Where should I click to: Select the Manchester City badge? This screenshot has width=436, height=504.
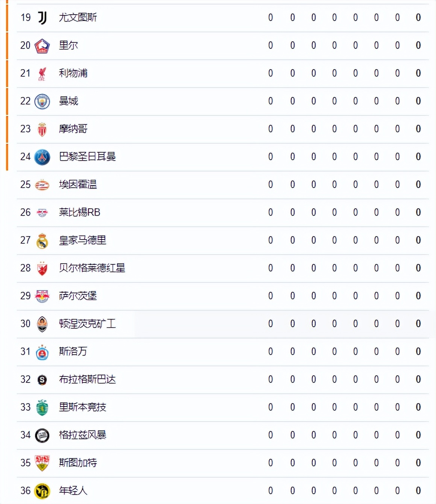42,102
